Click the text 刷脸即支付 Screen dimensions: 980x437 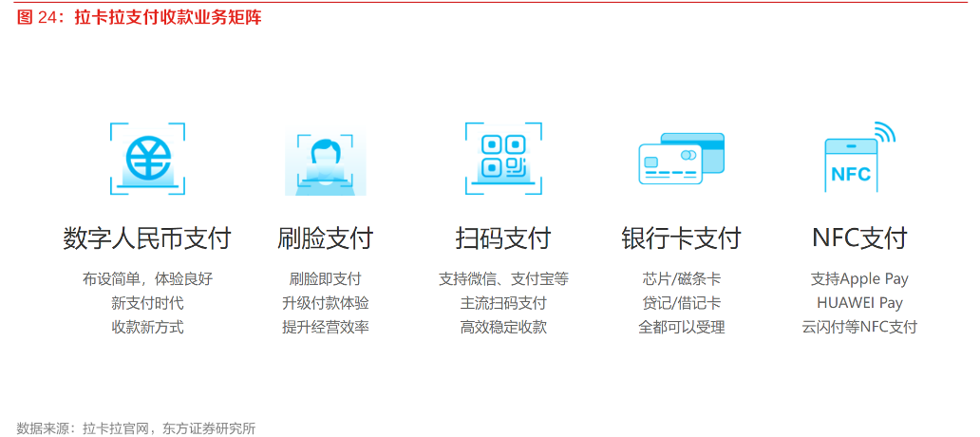tap(325, 279)
